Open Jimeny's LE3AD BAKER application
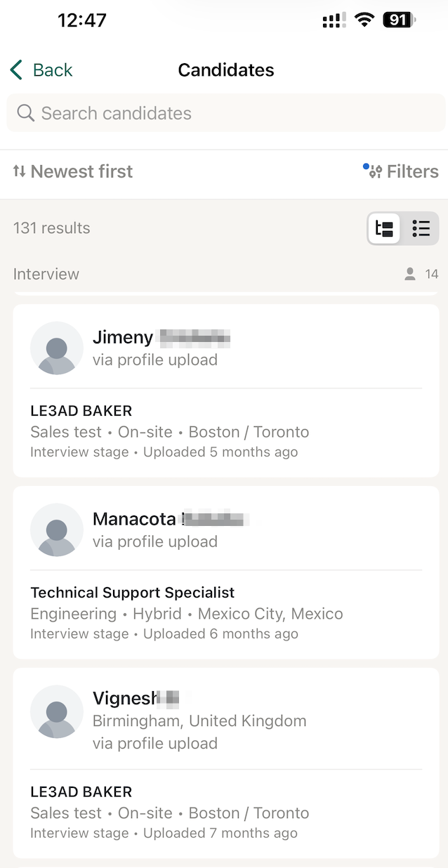This screenshot has height=868, width=448. pyautogui.click(x=81, y=411)
